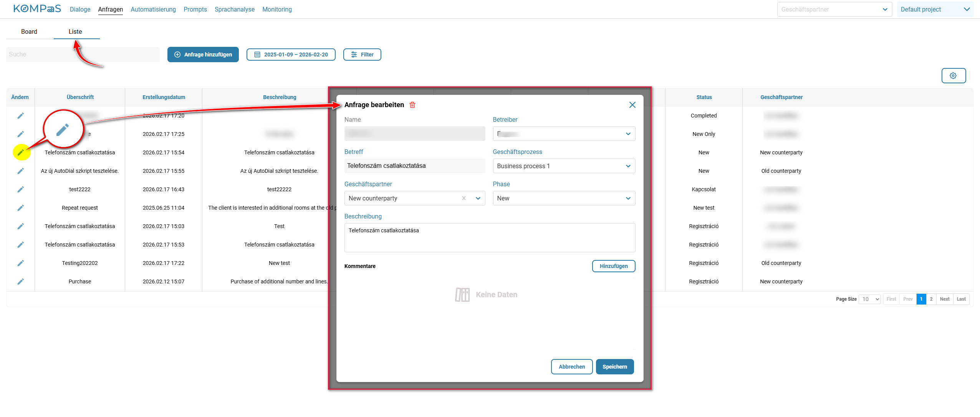Click edit pencil for test2222 row
Screen dimensions: 980x417
pos(21,189)
